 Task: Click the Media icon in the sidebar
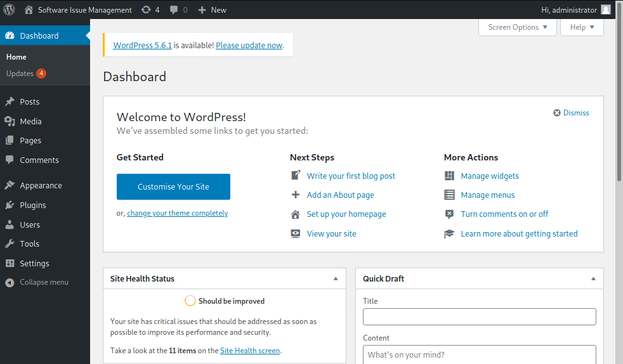coord(10,121)
